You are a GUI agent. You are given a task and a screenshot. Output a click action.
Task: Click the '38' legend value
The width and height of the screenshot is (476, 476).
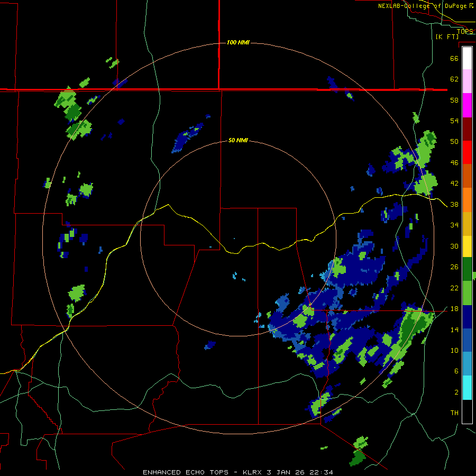454,205
